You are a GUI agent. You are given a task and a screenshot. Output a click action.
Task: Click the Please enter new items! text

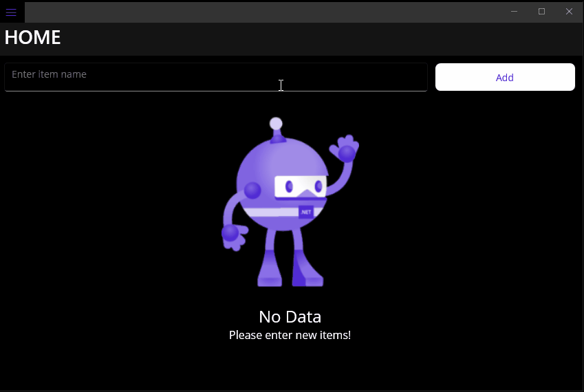pos(290,335)
